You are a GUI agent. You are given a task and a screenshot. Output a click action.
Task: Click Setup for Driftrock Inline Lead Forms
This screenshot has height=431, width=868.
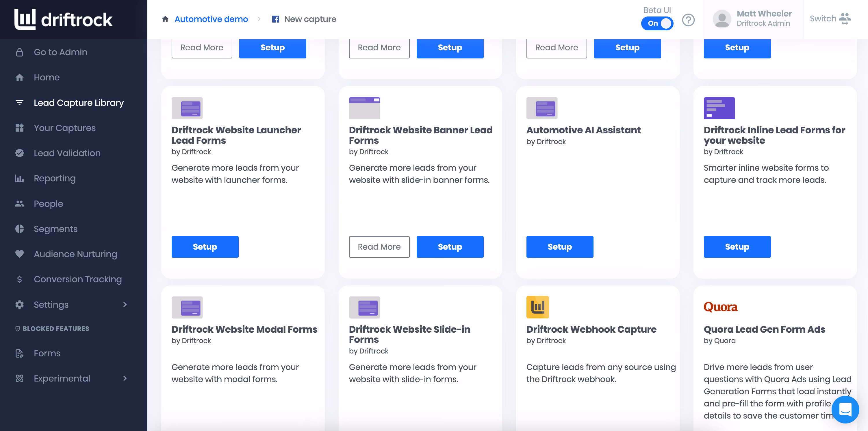pyautogui.click(x=737, y=247)
